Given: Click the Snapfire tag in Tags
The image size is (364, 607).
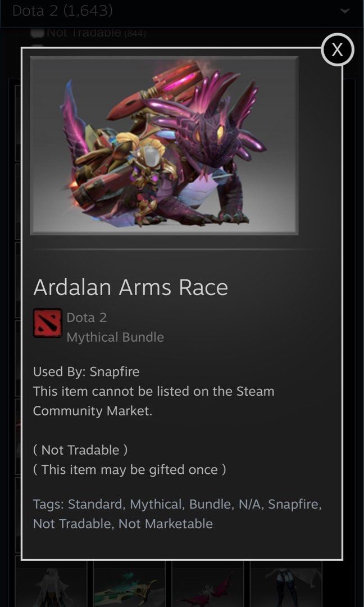Looking at the screenshot, I should pyautogui.click(x=295, y=504).
